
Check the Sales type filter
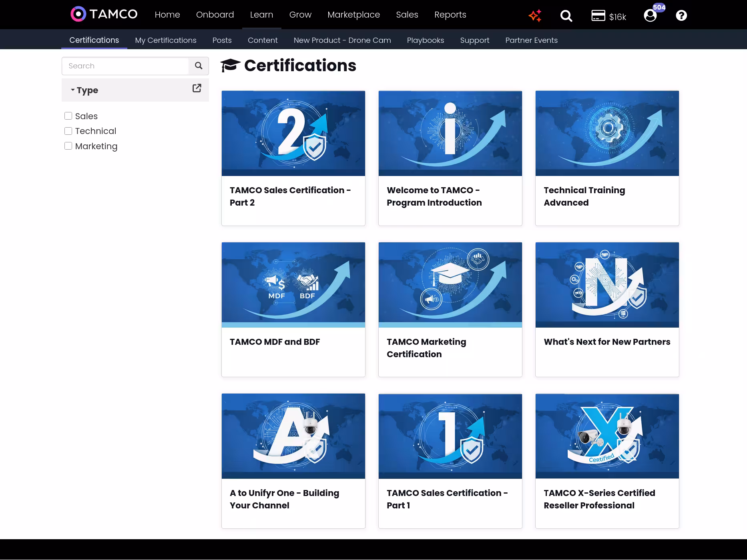(x=68, y=116)
